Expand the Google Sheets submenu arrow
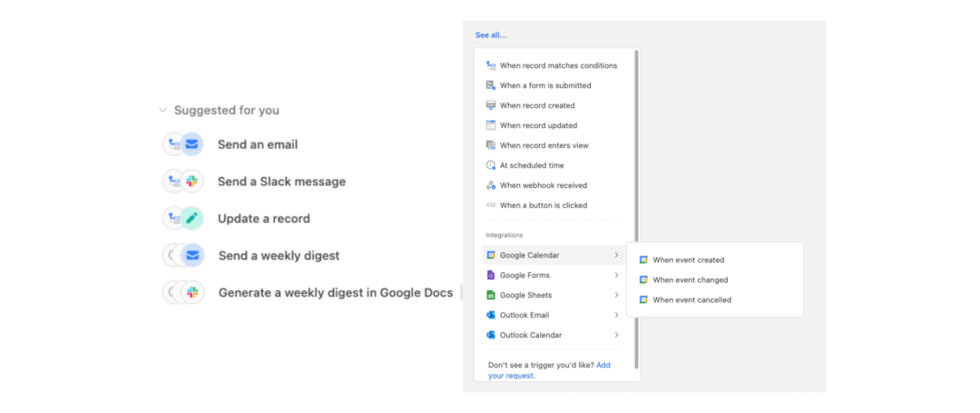The width and height of the screenshot is (980, 413). tap(616, 295)
